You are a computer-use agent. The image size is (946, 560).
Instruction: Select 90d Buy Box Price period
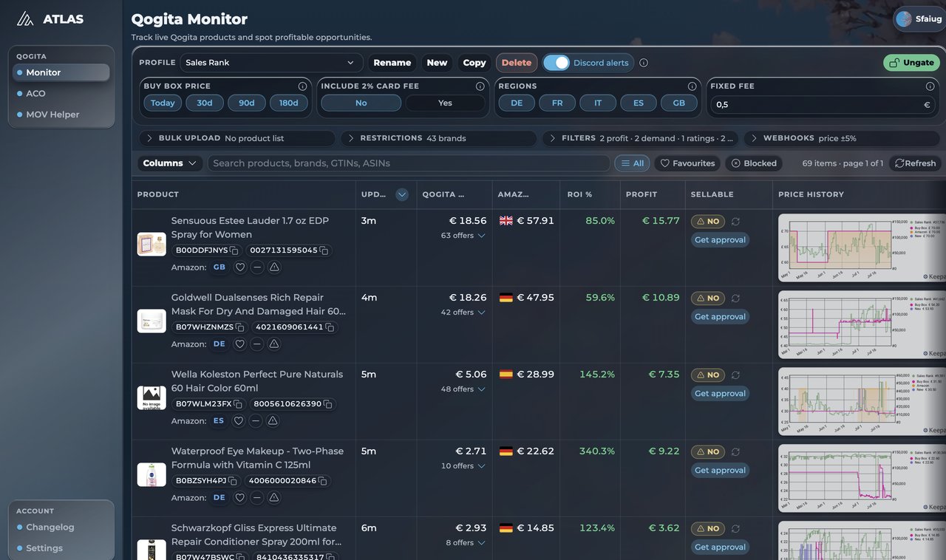pyautogui.click(x=246, y=103)
